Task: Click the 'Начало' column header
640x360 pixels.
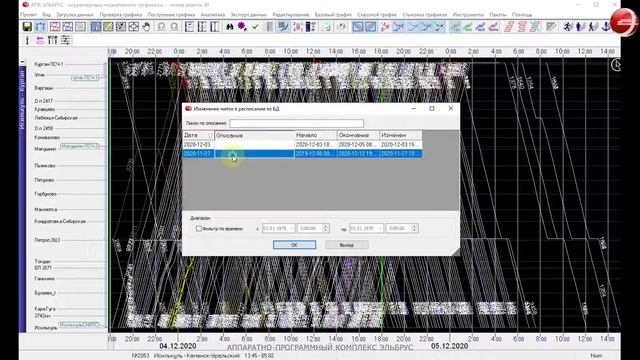Action: pos(316,135)
